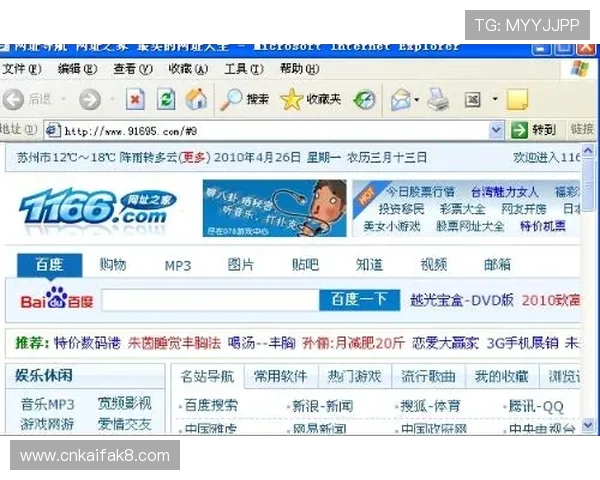The height and width of the screenshot is (480, 600).
Task: Open the 特价机票 link
Action: (543, 226)
